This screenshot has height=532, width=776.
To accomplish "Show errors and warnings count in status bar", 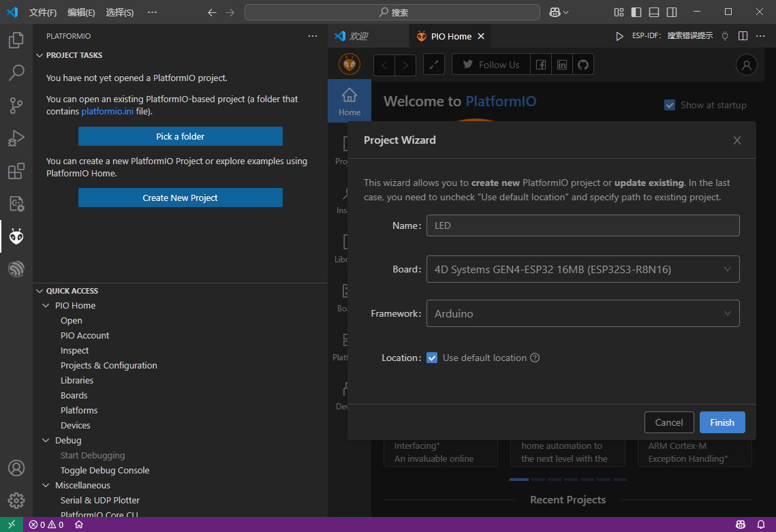I will click(x=46, y=525).
